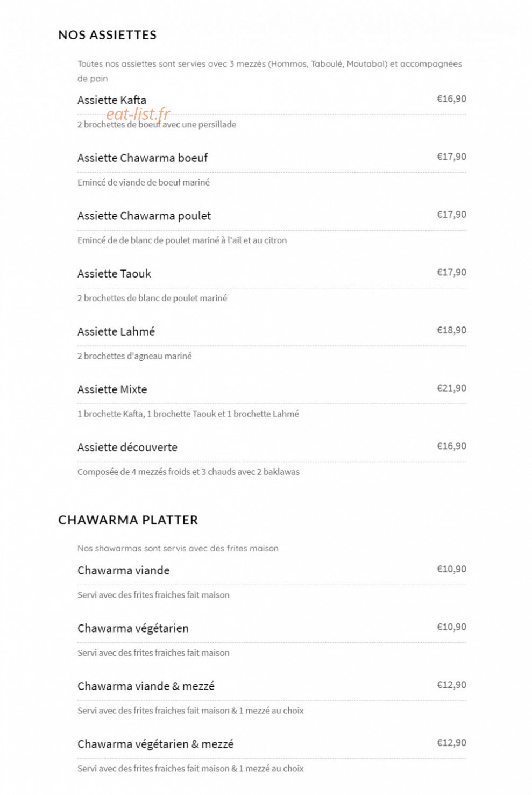Screen dimensions: 532x795
Task: Select the Chawarma viande item
Action: pos(123,570)
